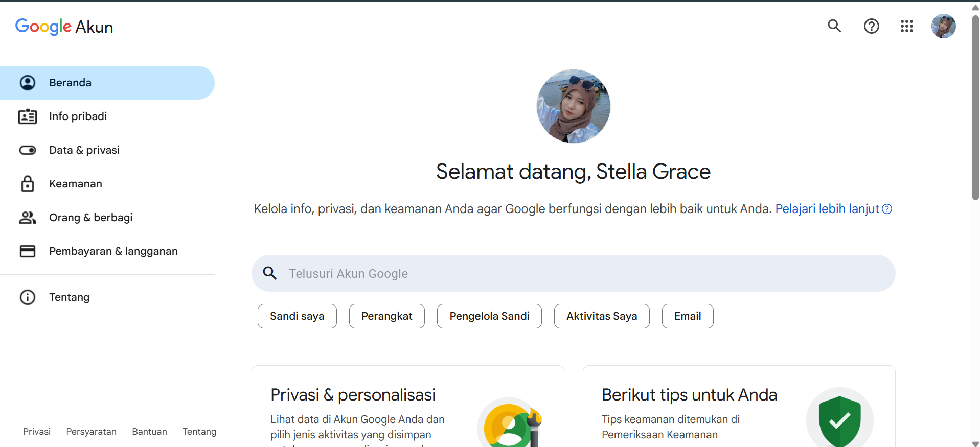The height and width of the screenshot is (447, 980).
Task: Click the Sandi saya chip button
Action: (297, 316)
